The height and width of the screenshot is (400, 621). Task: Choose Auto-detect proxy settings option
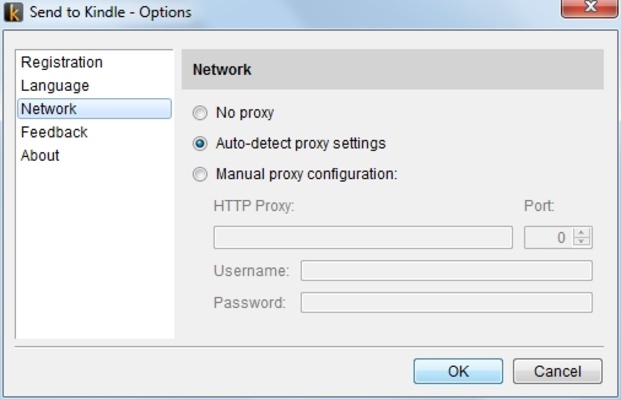tap(200, 143)
